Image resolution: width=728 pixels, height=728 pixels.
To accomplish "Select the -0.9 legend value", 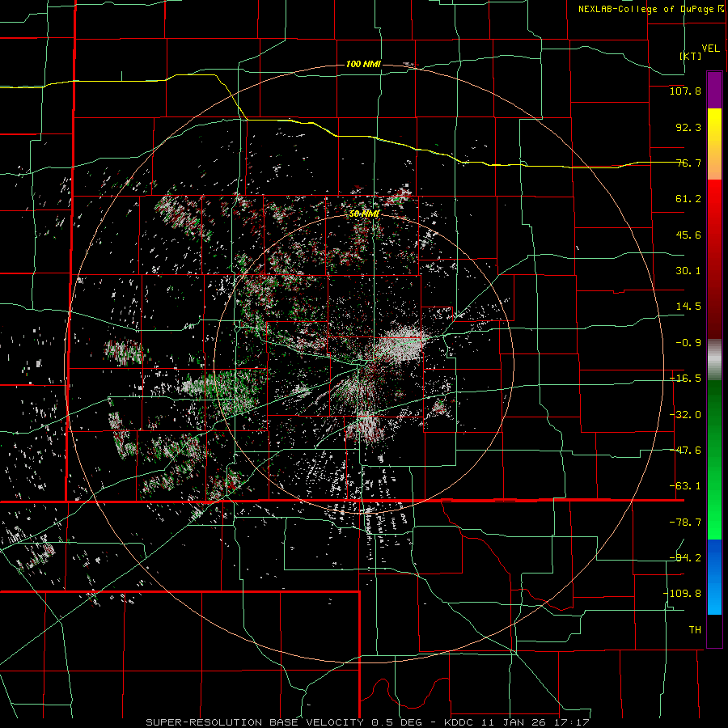I will tap(688, 342).
